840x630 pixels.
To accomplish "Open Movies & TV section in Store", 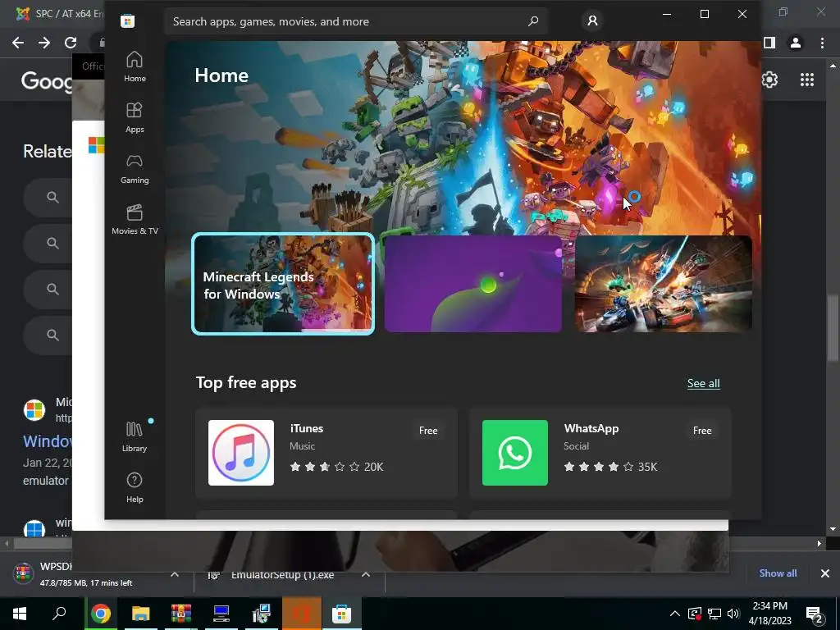I will tap(135, 219).
